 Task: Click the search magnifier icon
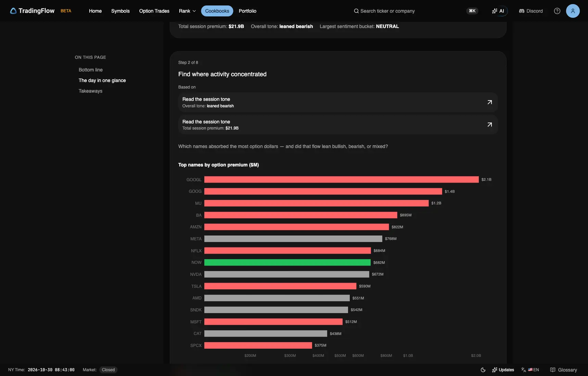356,11
